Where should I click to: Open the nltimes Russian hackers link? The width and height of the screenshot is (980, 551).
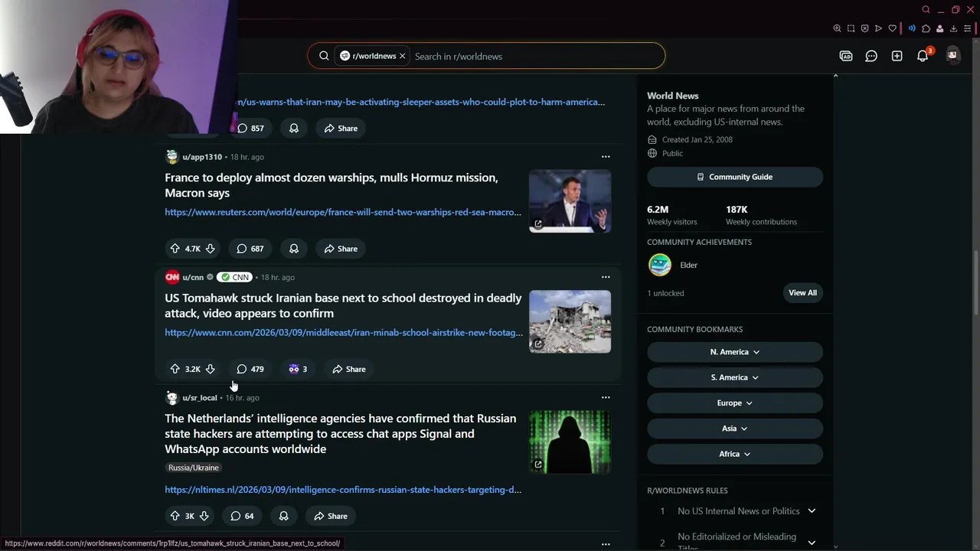point(343,490)
